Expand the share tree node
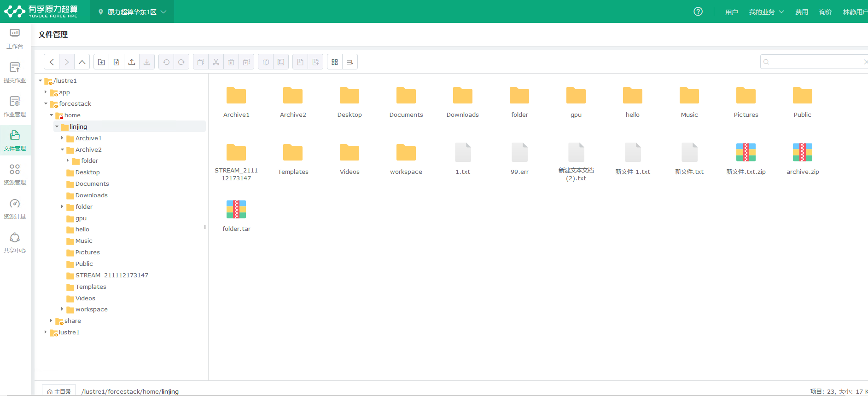Image resolution: width=868 pixels, height=396 pixels. [x=51, y=321]
